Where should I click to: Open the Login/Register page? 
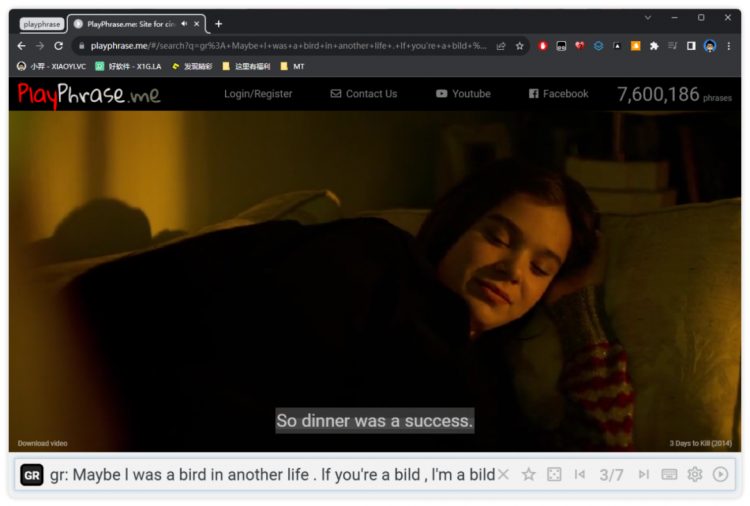(x=258, y=94)
